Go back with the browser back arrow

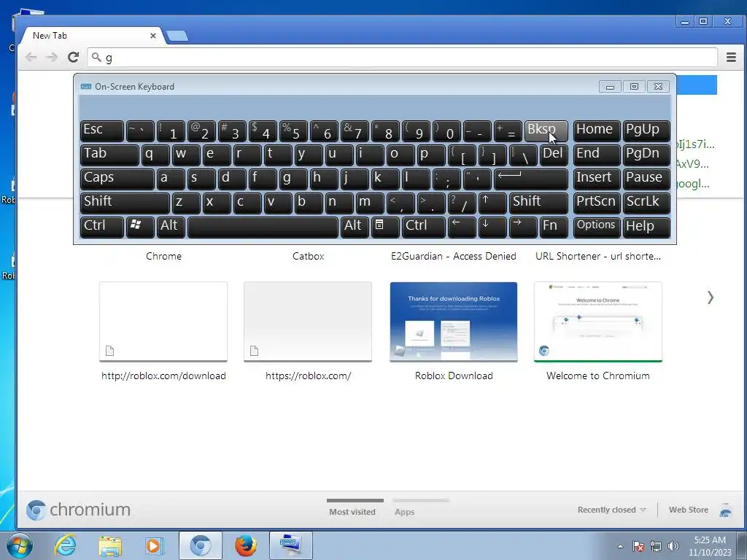[x=31, y=58]
